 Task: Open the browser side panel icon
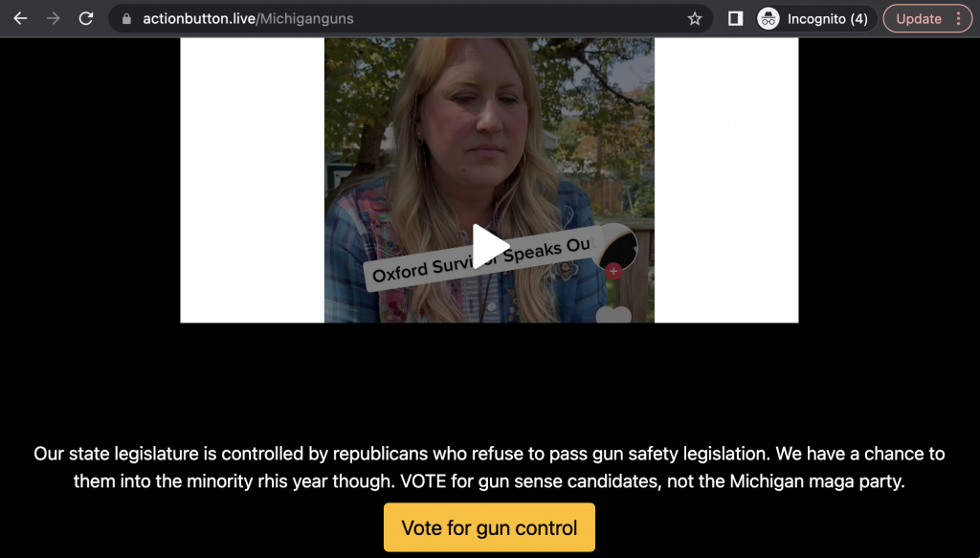pos(736,19)
